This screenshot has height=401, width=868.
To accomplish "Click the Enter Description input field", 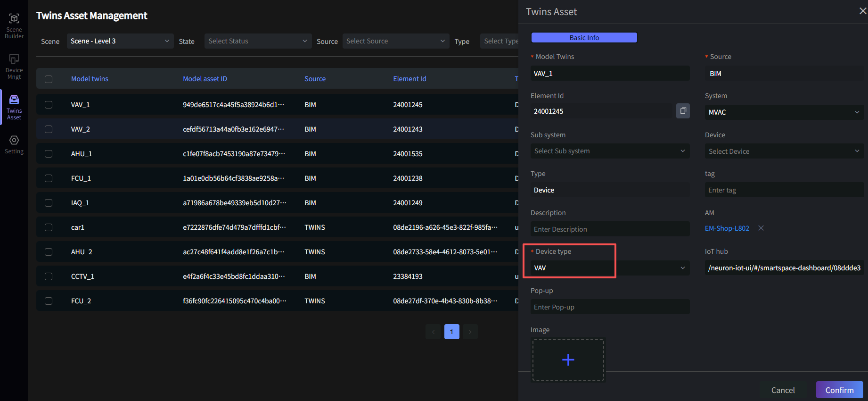I will click(x=609, y=229).
